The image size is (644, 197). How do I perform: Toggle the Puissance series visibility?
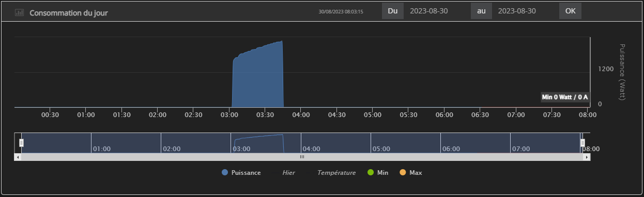[246, 173]
